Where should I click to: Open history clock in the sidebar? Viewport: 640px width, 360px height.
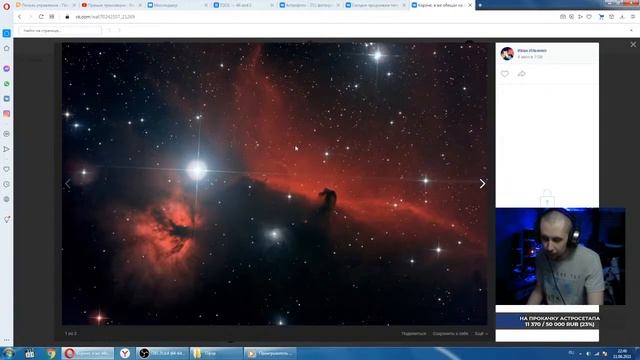point(7,184)
